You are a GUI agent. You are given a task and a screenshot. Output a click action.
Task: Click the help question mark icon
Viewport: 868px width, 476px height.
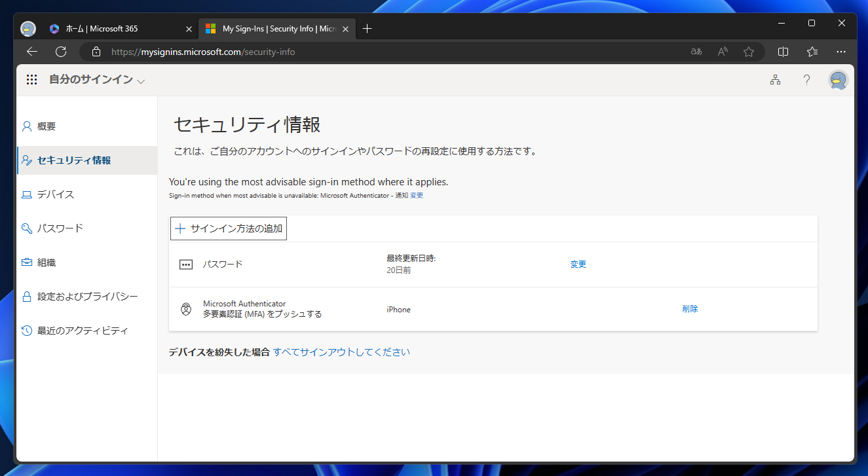806,80
